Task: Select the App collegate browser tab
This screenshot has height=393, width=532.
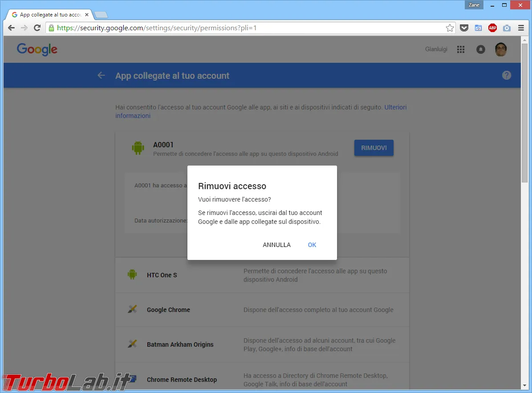Action: click(x=50, y=15)
